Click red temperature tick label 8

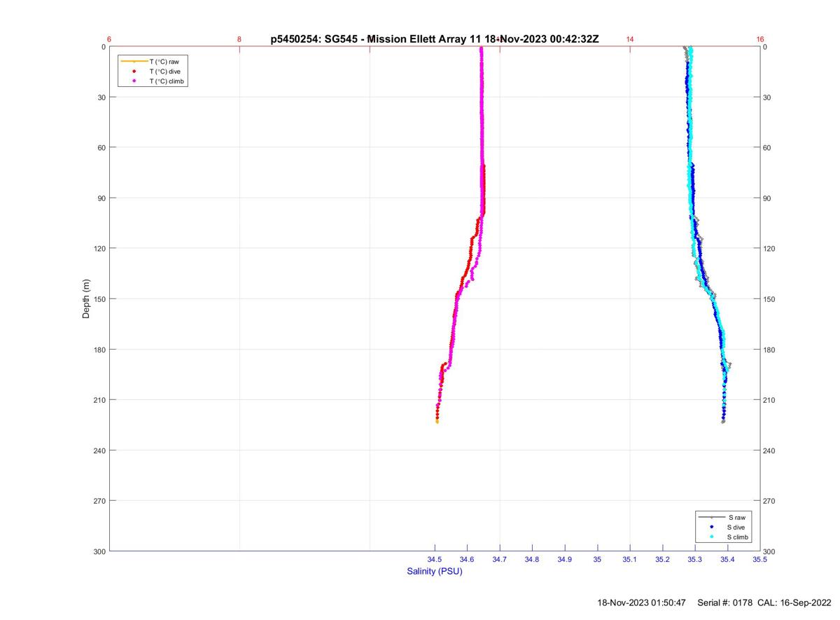239,39
